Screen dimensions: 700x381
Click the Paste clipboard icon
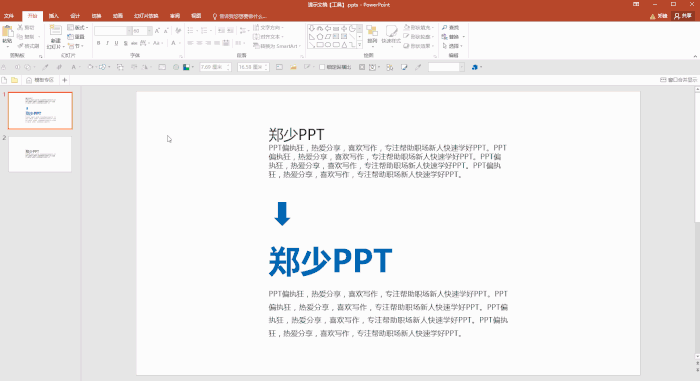[x=7, y=32]
